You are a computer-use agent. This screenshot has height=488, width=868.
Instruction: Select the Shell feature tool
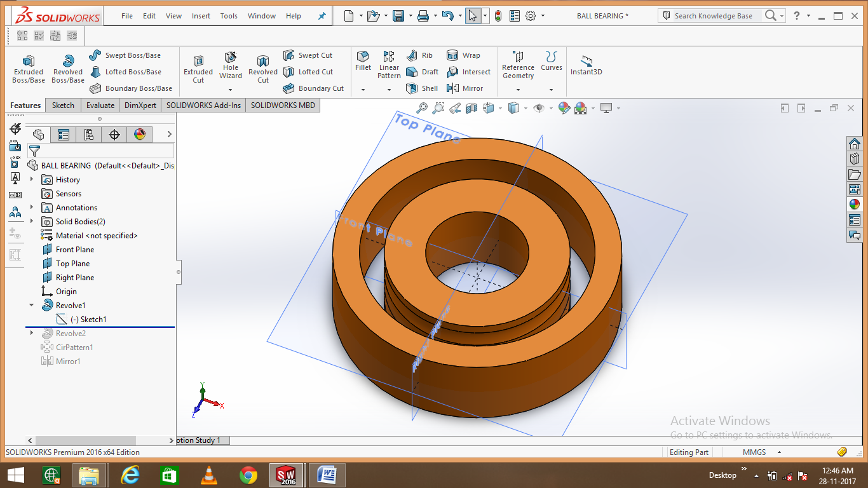422,88
